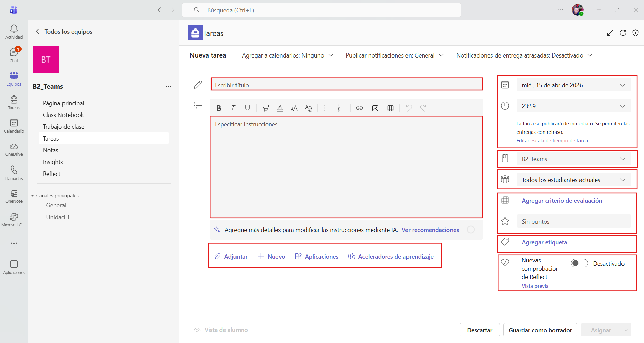Change font size with the AA icon

(294, 108)
